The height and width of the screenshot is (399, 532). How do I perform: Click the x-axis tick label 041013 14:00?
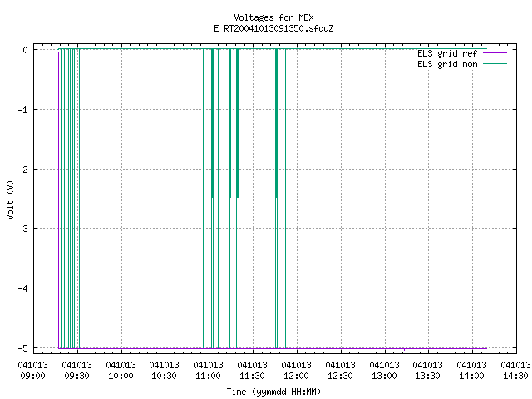point(472,370)
